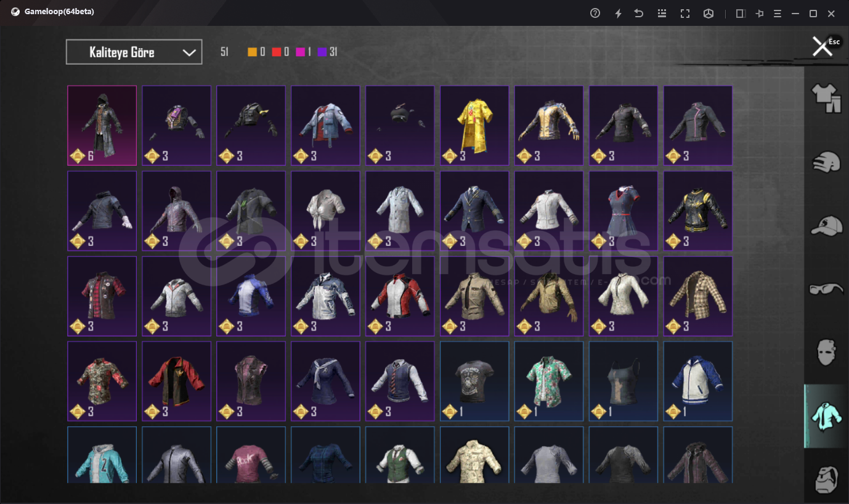This screenshot has height=504, width=849.
Task: Select the dark floral print shirt
Action: point(102,381)
